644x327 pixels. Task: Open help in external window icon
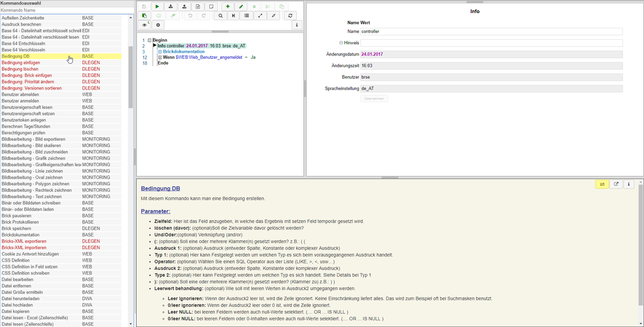(616, 184)
